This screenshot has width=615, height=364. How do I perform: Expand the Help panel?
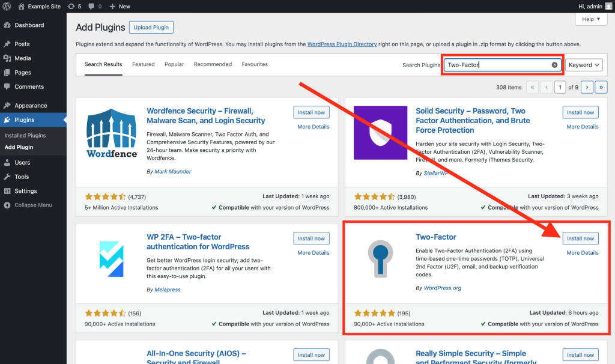pyautogui.click(x=591, y=19)
